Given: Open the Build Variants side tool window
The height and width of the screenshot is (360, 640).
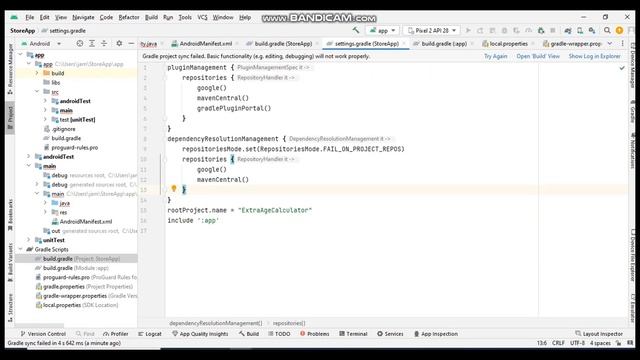Looking at the screenshot, I should 10,262.
